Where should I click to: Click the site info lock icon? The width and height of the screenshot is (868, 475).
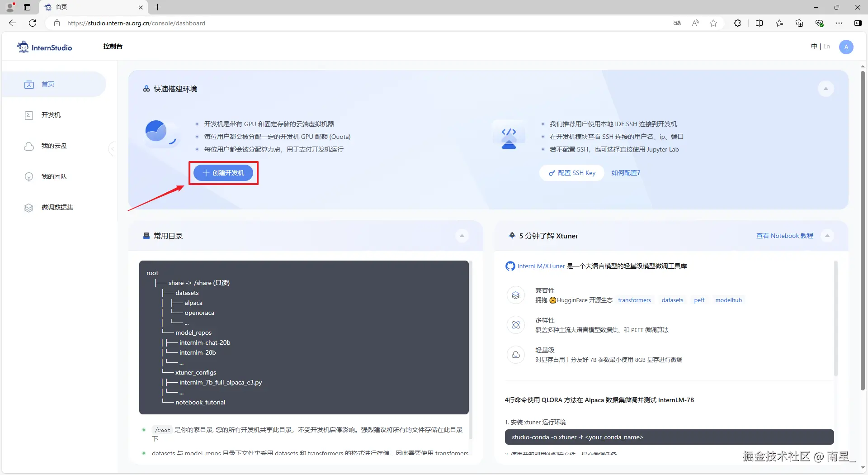[57, 23]
